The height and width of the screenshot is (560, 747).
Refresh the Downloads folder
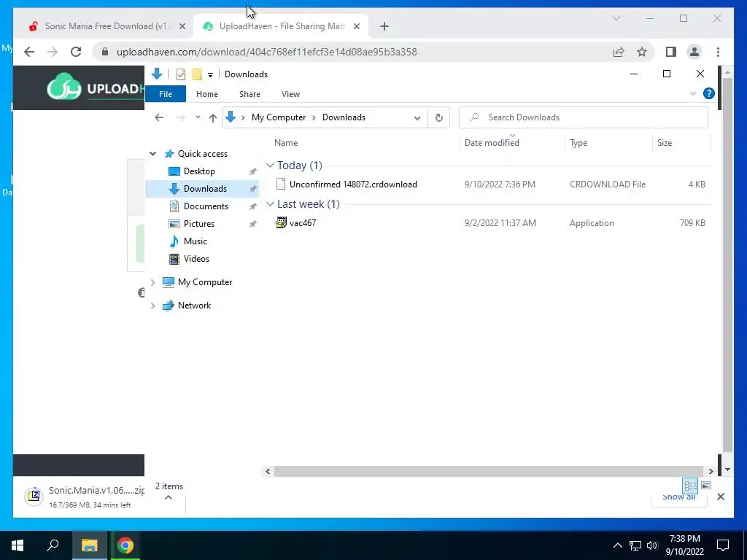point(438,117)
